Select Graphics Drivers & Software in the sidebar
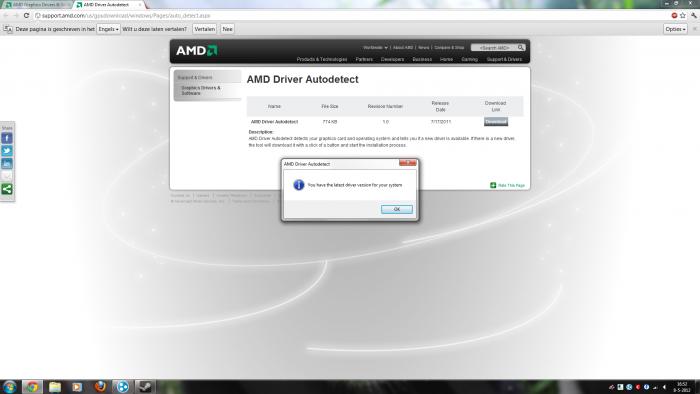700x394 pixels. [201, 91]
